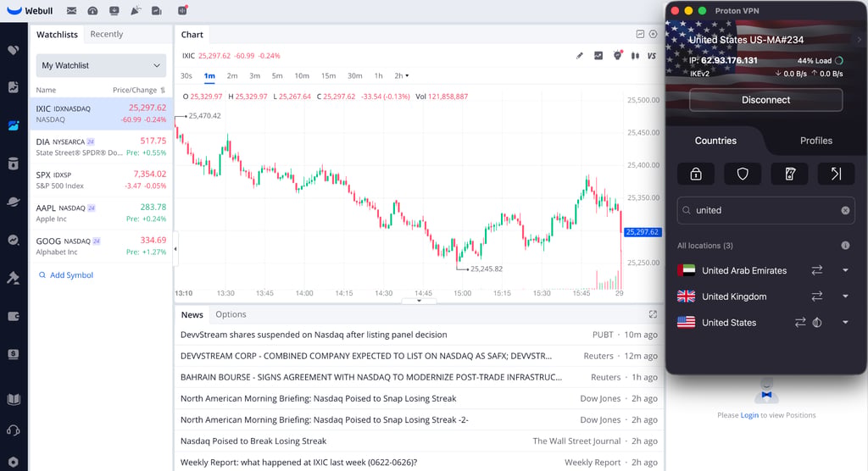The image size is (868, 471).
Task: Expand the News panel to full view
Action: pyautogui.click(x=654, y=314)
